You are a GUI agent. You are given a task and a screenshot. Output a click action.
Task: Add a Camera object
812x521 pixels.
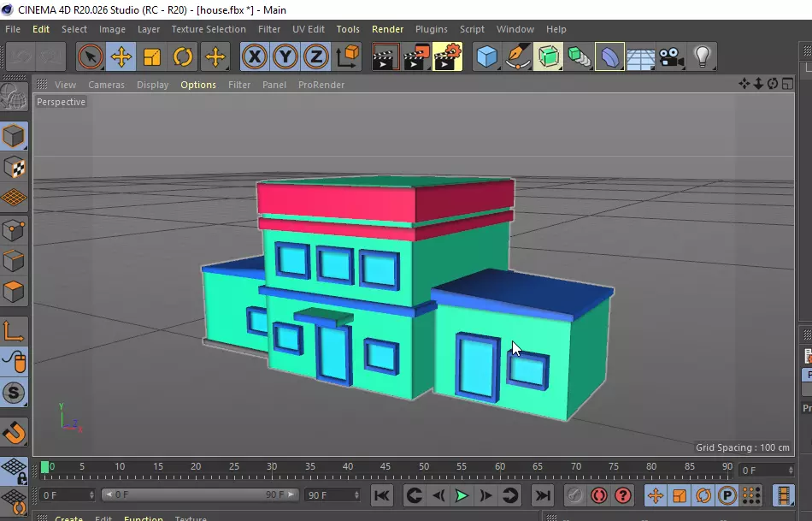671,56
